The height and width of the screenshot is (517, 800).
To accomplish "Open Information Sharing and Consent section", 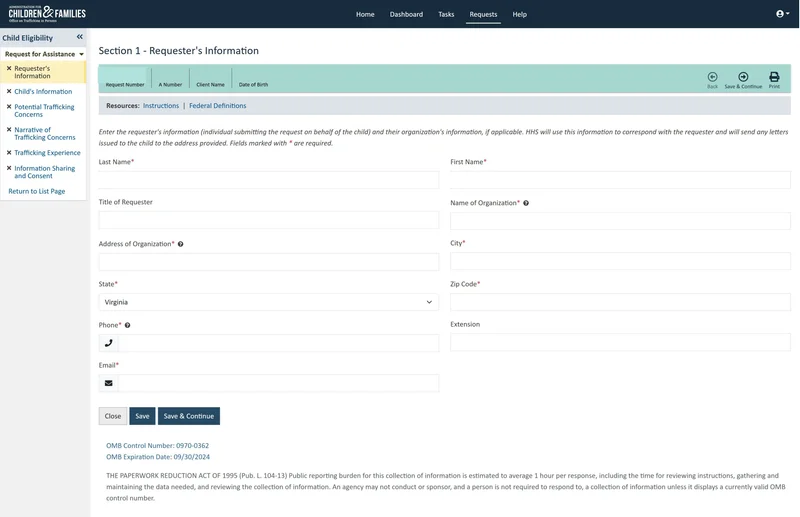I will click(45, 172).
